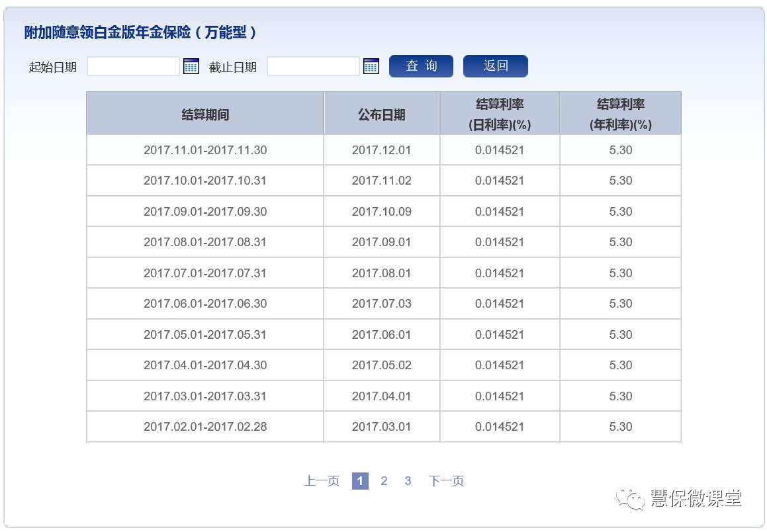Go to previous page via 上一页
The width and height of the screenshot is (767, 532).
pos(322,481)
